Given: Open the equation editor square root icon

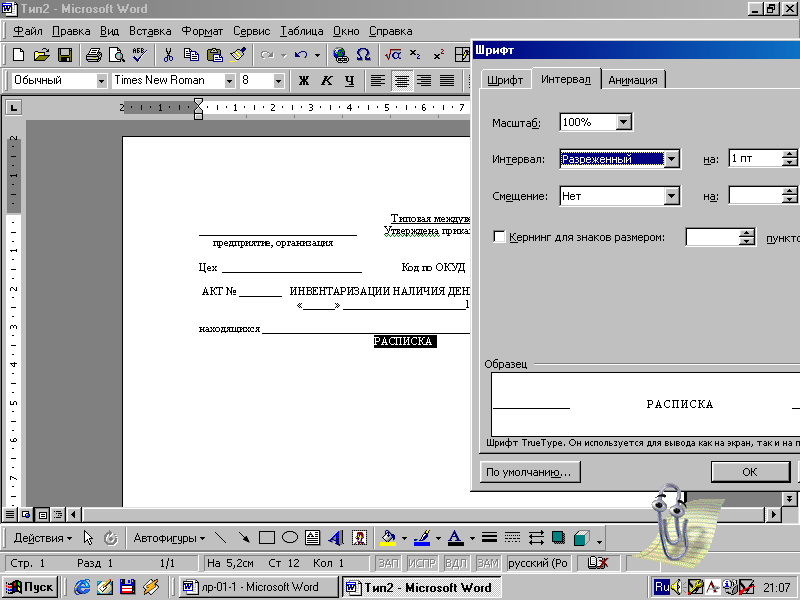Looking at the screenshot, I should pyautogui.click(x=393, y=55).
